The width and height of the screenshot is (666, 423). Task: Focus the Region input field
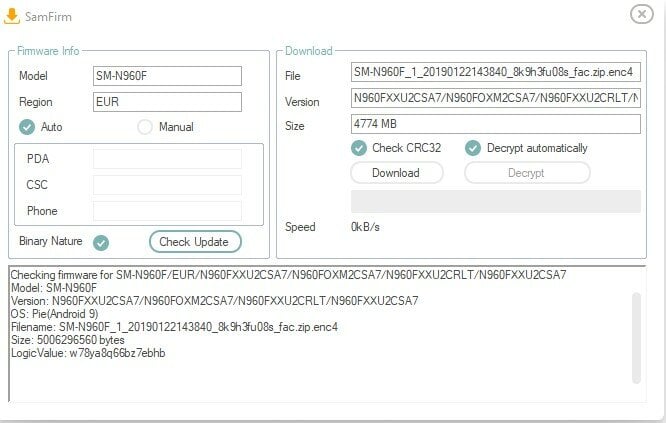(167, 102)
